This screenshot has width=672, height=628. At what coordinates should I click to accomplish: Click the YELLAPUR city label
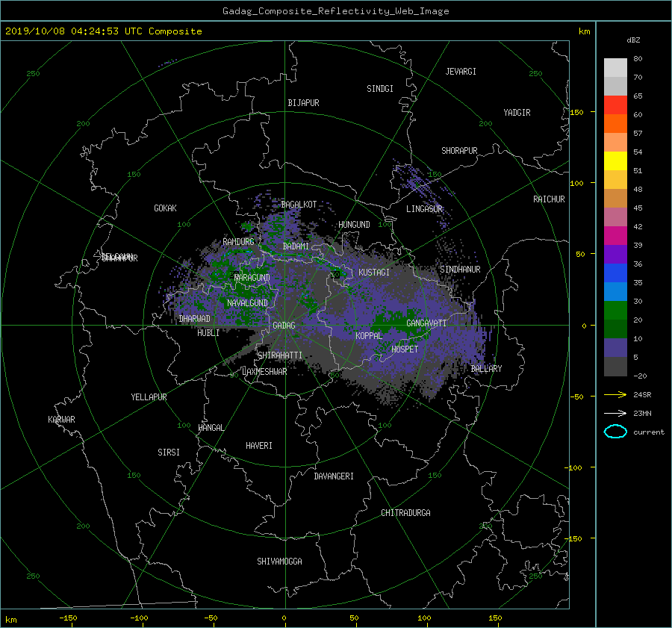[x=149, y=397]
